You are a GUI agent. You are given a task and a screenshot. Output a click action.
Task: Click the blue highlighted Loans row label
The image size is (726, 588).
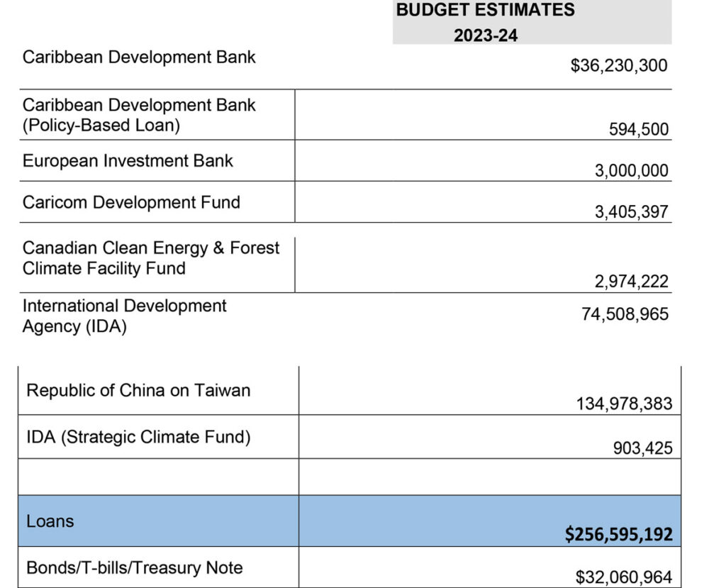pyautogui.click(x=50, y=521)
